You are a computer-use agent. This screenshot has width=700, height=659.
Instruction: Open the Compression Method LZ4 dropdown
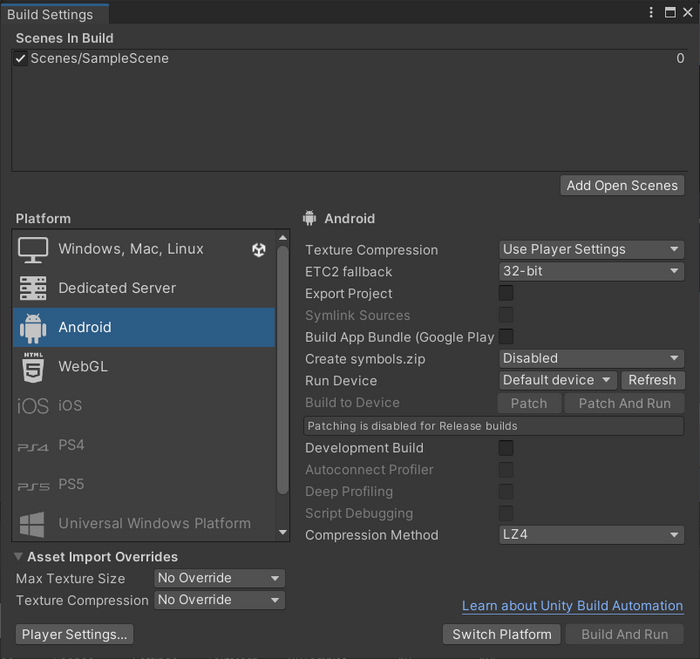coord(591,535)
